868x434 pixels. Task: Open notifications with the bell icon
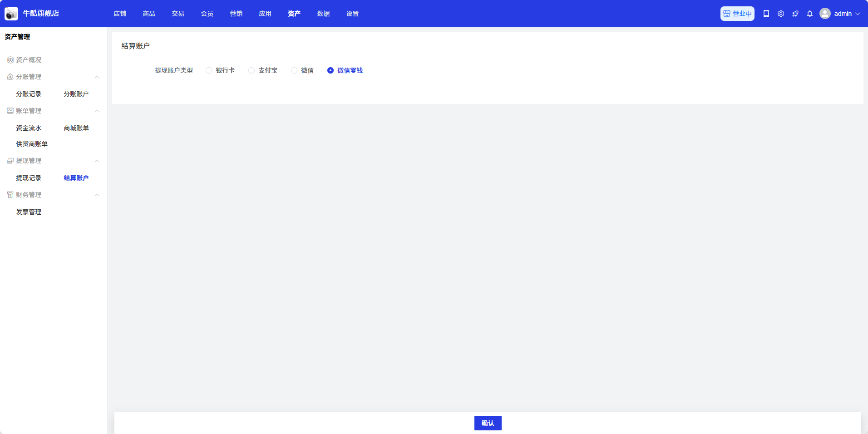[810, 14]
